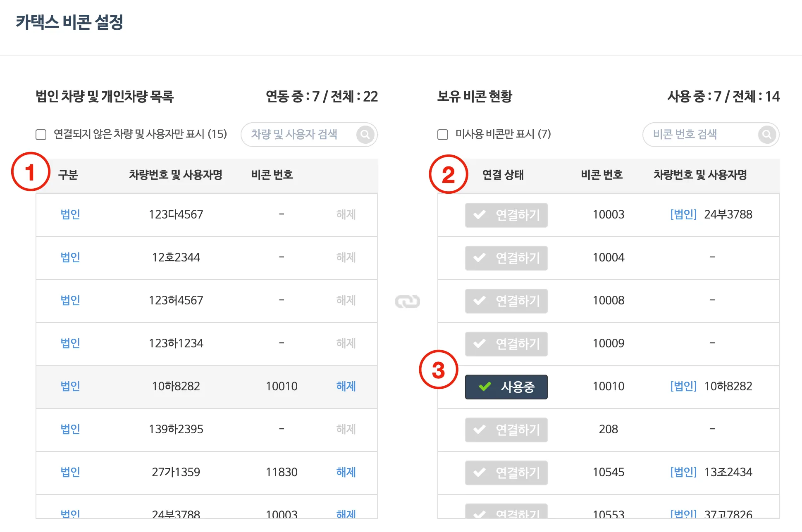Click checkmark icon in 연결하기 for beacon 10545
The image size is (802, 532).
pyautogui.click(x=480, y=473)
